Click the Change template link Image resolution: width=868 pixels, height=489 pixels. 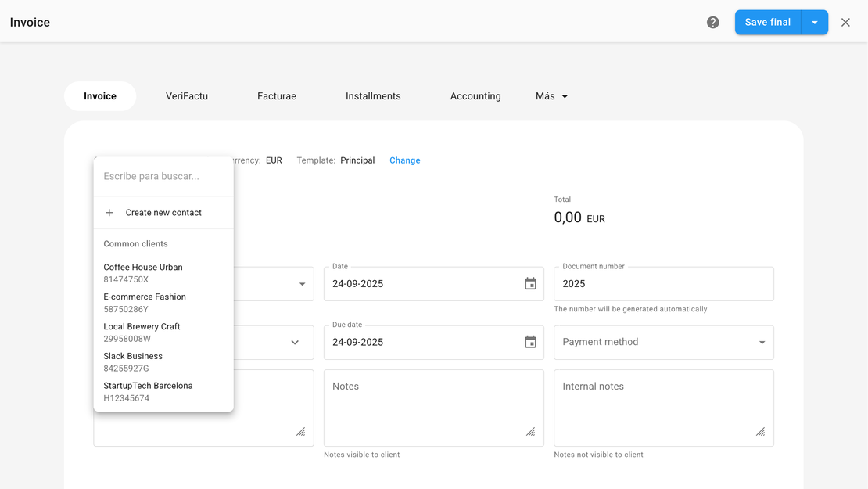[404, 160]
